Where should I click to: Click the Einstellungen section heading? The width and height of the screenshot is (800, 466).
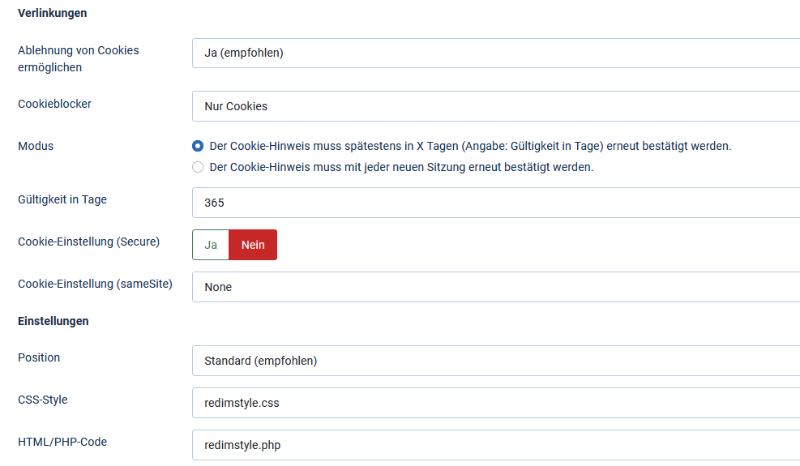pyautogui.click(x=54, y=321)
